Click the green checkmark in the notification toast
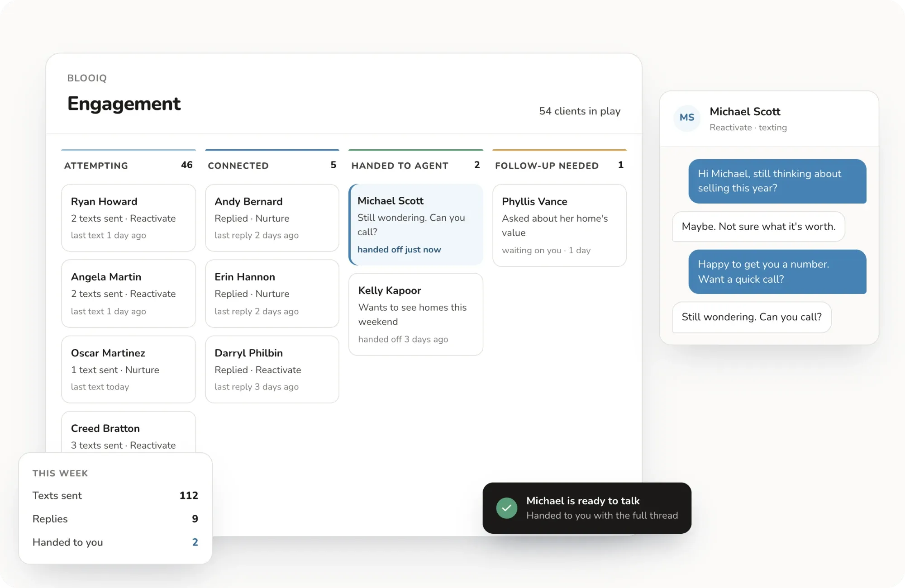Viewport: 905px width, 588px height. [507, 508]
